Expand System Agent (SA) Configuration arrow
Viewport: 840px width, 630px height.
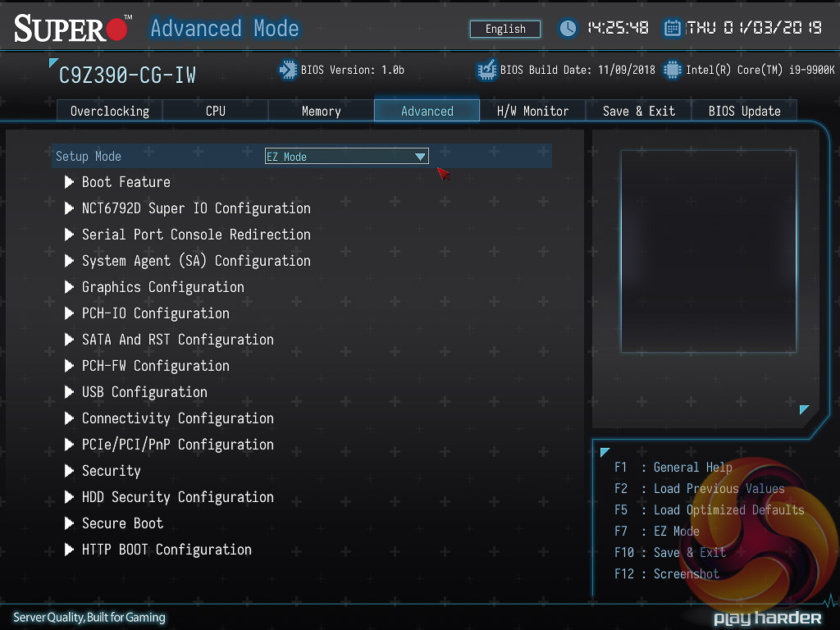click(69, 261)
